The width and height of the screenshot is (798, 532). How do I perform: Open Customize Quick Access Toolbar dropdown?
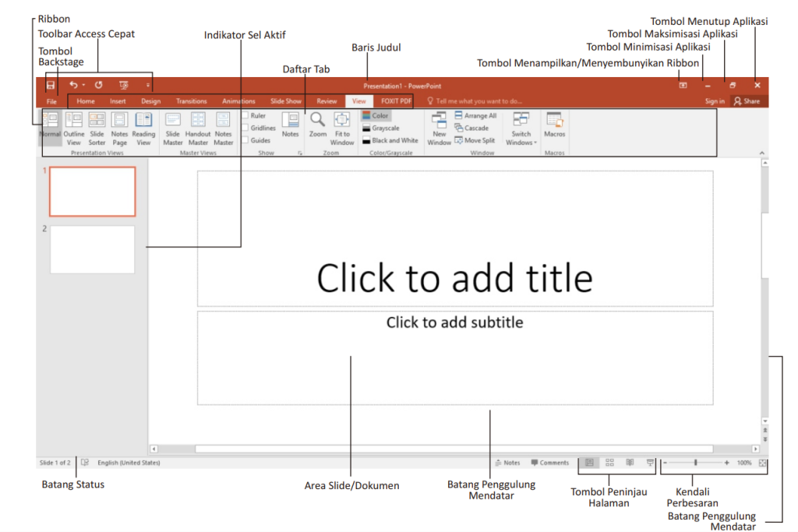(x=148, y=85)
